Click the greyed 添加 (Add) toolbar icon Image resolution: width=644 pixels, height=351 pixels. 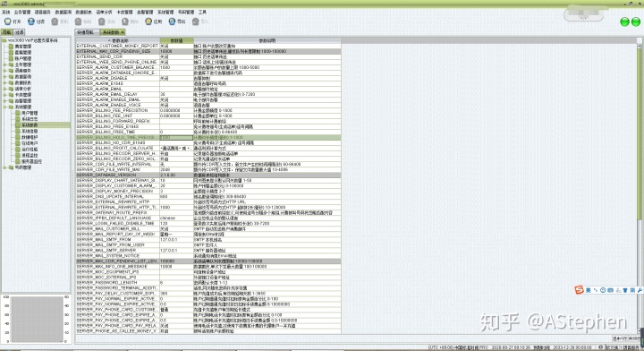point(102,21)
